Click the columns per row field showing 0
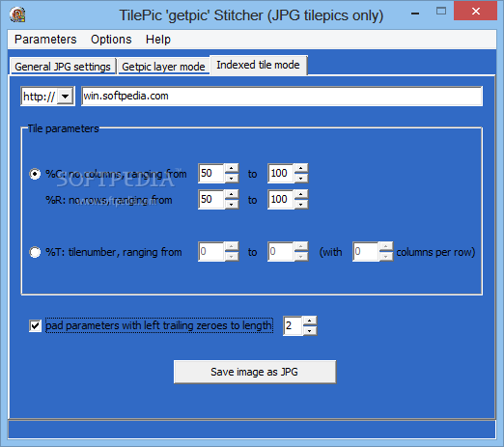 click(366, 251)
